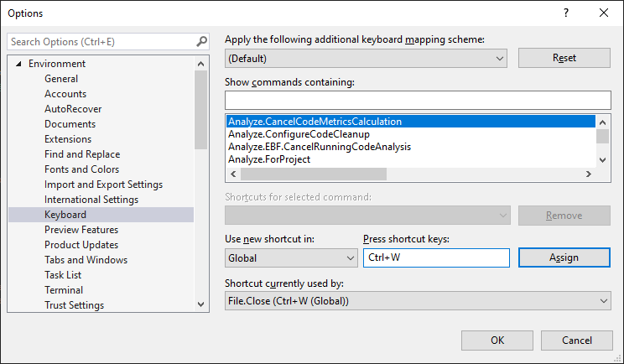Click command list scroll left arrow
The height and width of the screenshot is (364, 624).
(233, 174)
